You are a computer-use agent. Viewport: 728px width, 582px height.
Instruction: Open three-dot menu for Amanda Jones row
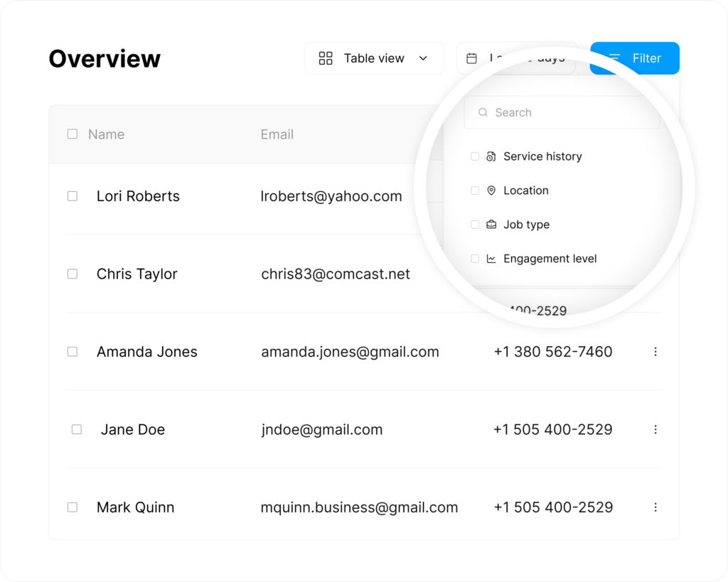[655, 352]
